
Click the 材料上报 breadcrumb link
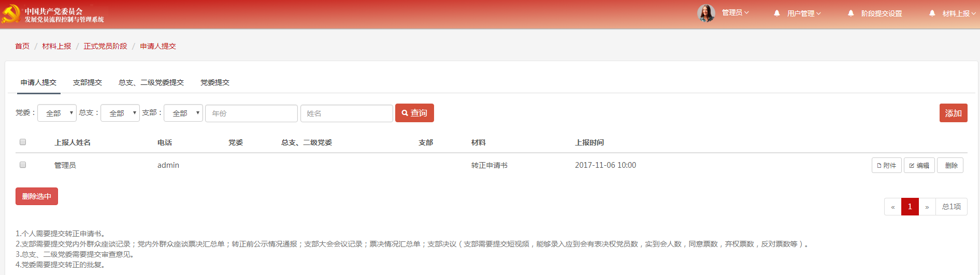(57, 46)
